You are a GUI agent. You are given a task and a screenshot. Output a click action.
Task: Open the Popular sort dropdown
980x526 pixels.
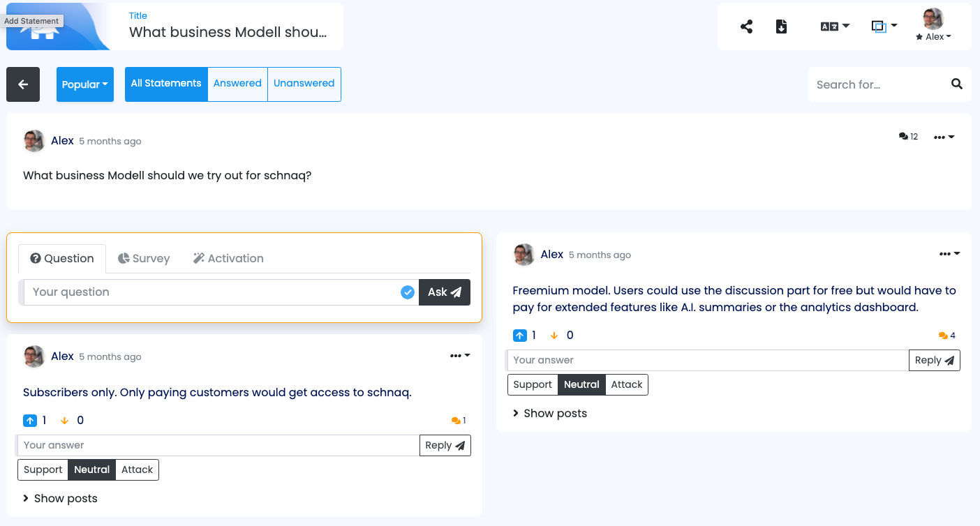pos(85,84)
